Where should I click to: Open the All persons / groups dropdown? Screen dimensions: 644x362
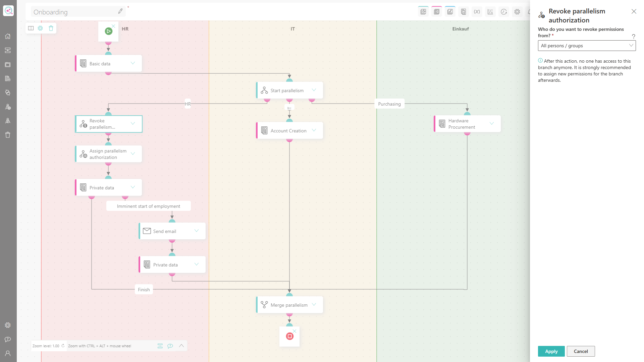(x=587, y=46)
